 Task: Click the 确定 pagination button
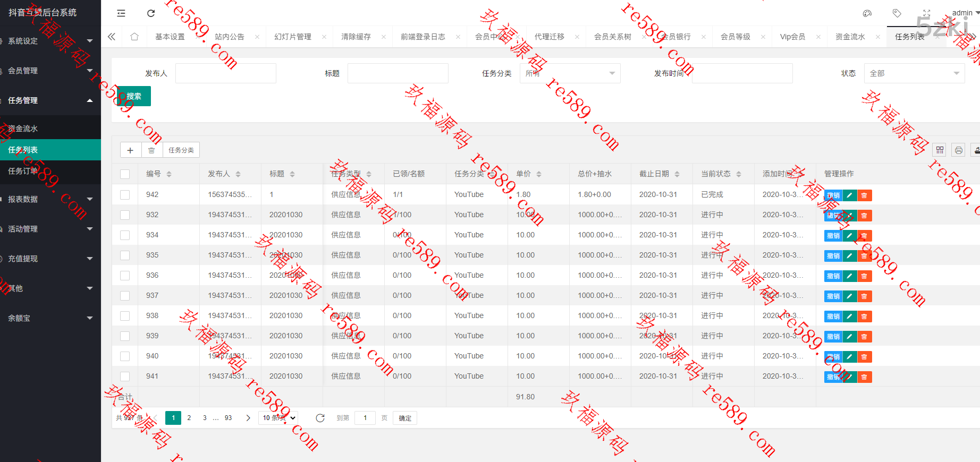tap(405, 418)
